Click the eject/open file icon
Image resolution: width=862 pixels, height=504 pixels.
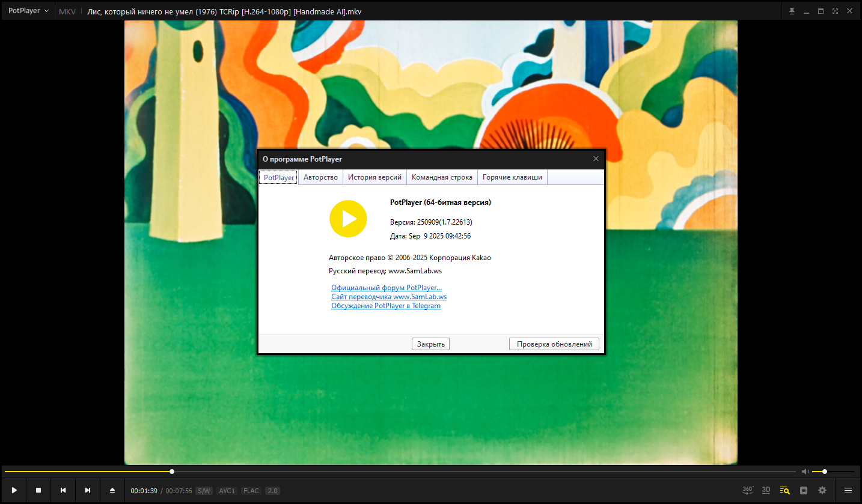[112, 490]
